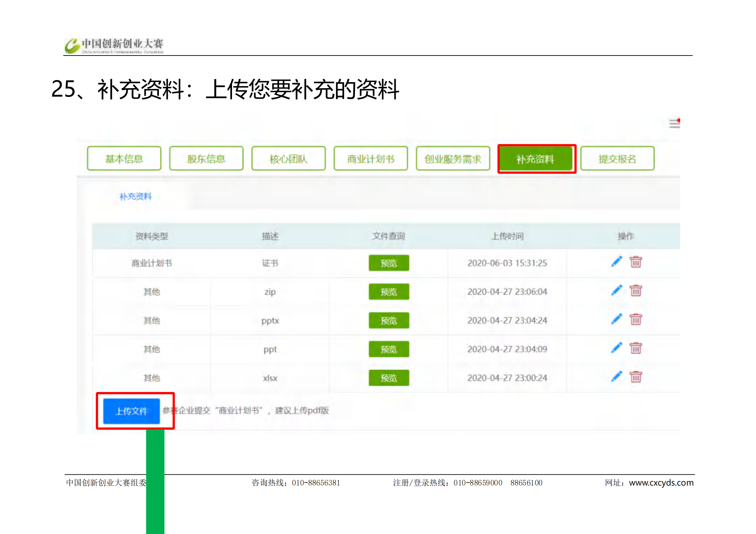Switch to 基本信息 tab
Screen dimensions: 756x534
coord(124,158)
